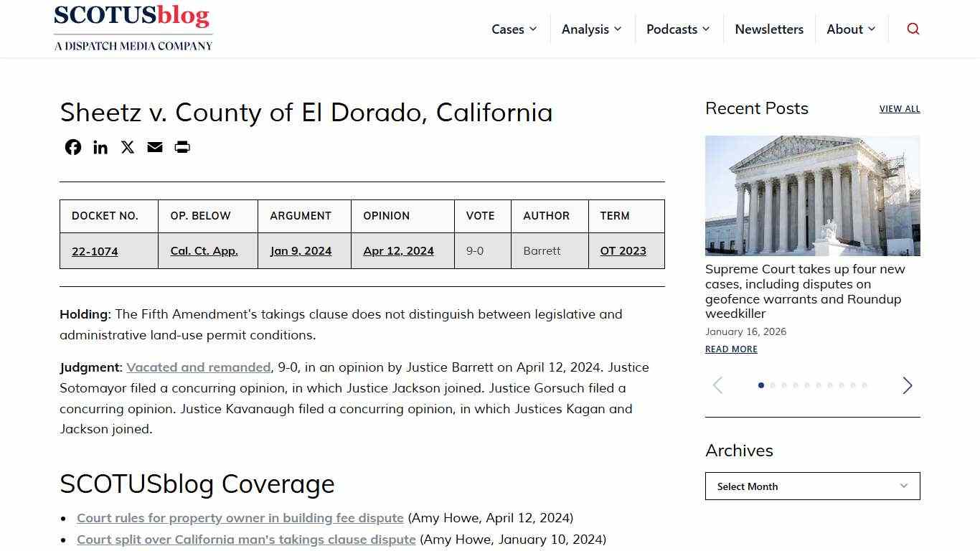Open the Podcasts menu
Screen dimensions: 980x551
(677, 29)
